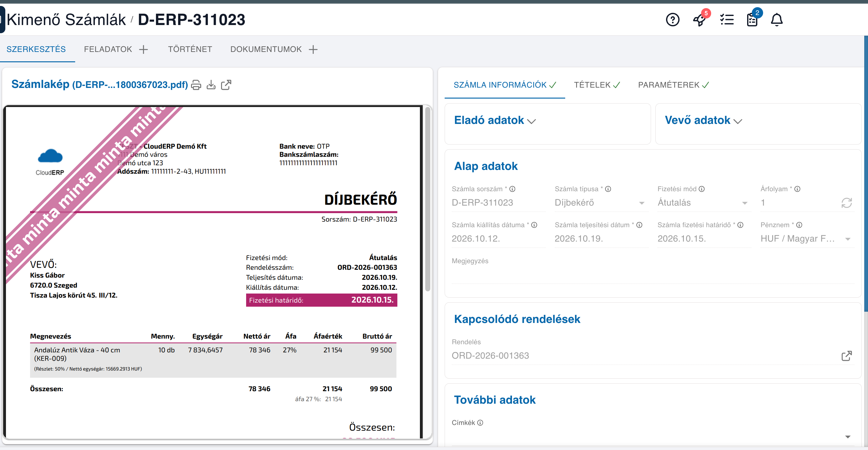The width and height of the screenshot is (868, 450).
Task: Open the rocket icon with badge 5
Action: [x=700, y=19]
